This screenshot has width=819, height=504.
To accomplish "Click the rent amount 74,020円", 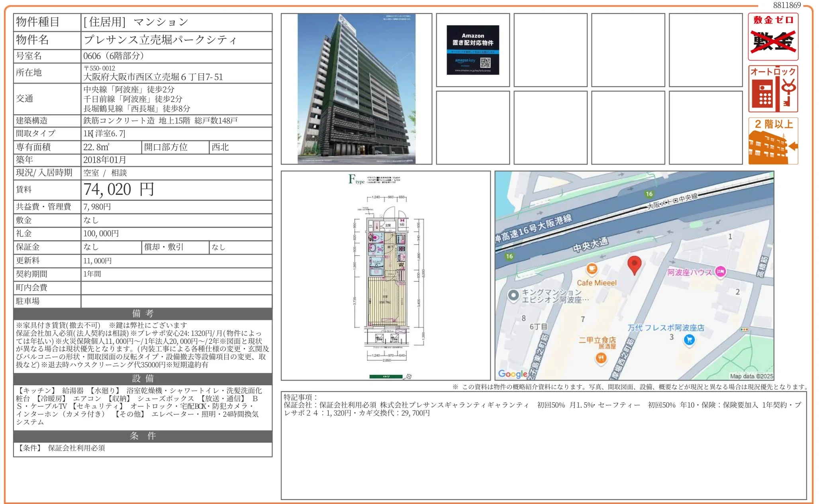I will [119, 190].
